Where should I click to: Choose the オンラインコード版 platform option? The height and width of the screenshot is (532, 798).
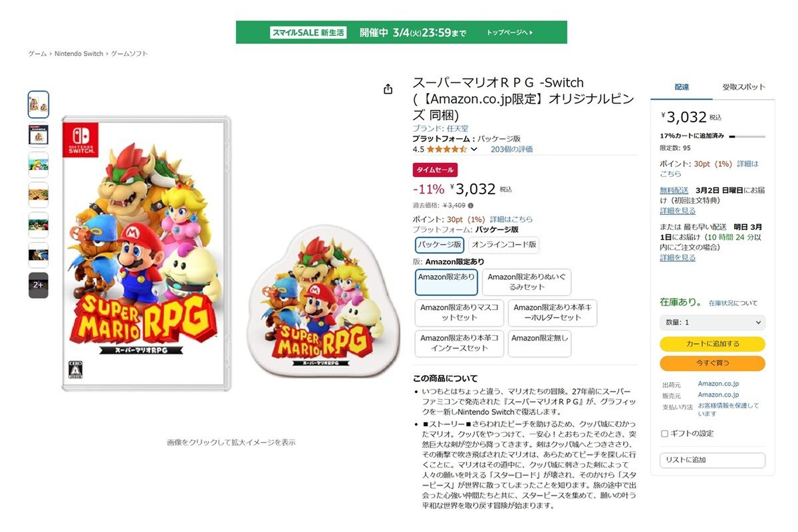[503, 244]
